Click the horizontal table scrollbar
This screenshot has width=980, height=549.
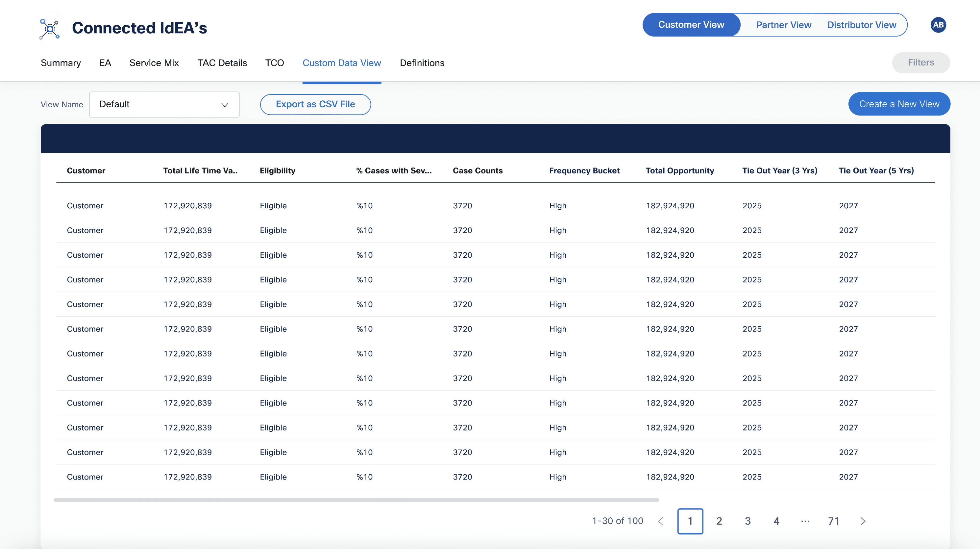(356, 500)
